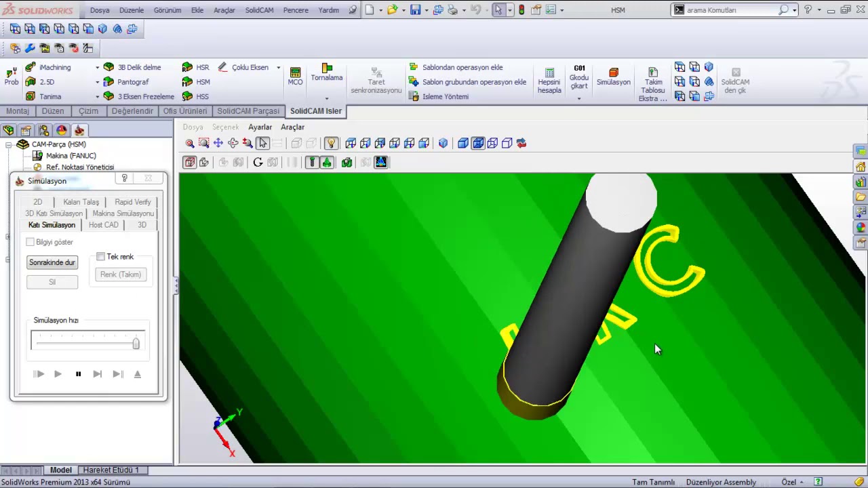
Task: Open the Tanima dropdown arrow
Action: pos(97,96)
